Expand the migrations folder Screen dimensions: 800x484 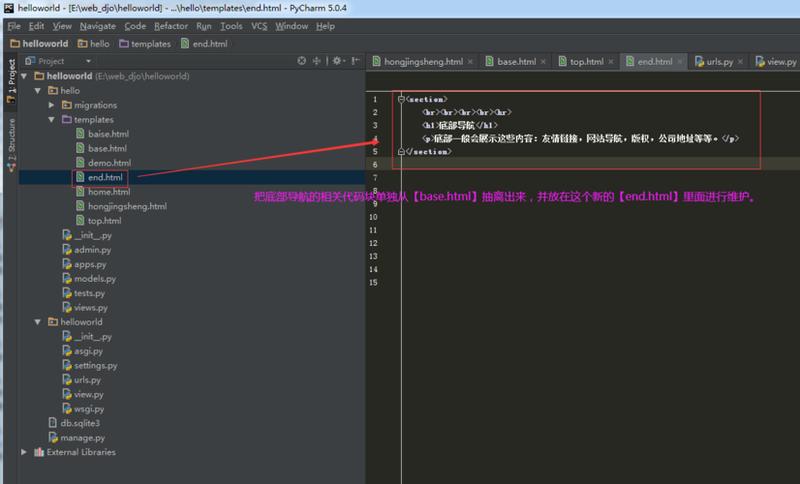pyautogui.click(x=51, y=105)
